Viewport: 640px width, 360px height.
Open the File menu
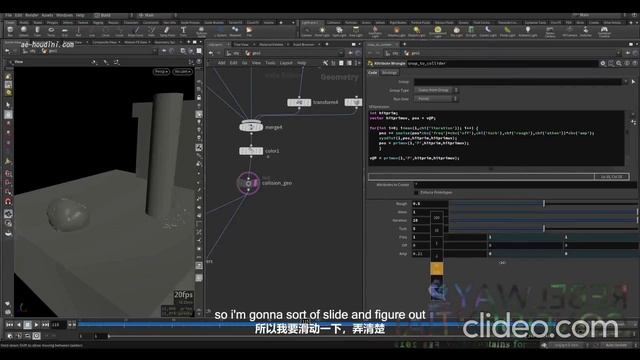[8, 16]
